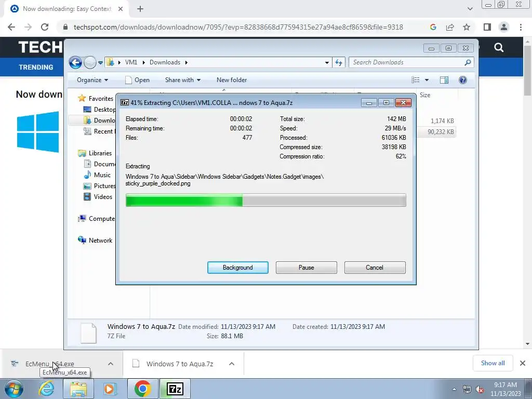Click the muted volume tray icon
532x399 pixels.
coord(480,390)
